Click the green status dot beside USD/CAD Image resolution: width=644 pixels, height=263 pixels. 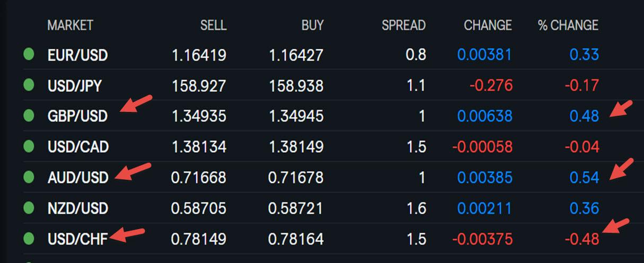point(29,146)
